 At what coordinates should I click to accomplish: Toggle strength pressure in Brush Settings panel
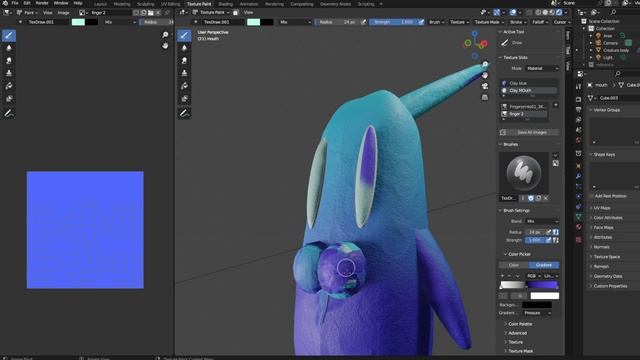click(549, 240)
